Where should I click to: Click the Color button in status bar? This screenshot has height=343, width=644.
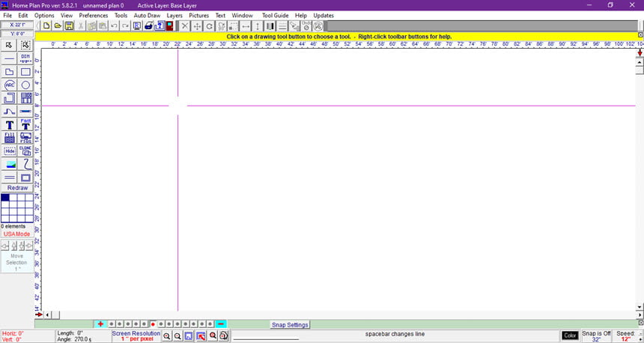click(x=570, y=336)
